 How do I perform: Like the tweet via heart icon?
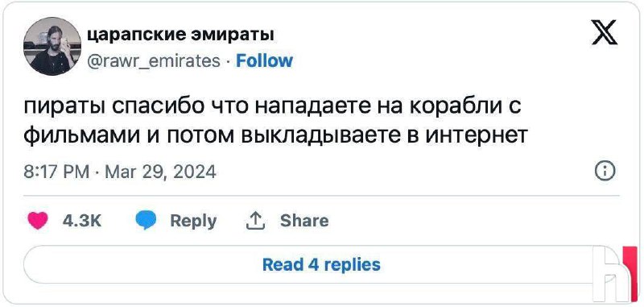[37, 221]
